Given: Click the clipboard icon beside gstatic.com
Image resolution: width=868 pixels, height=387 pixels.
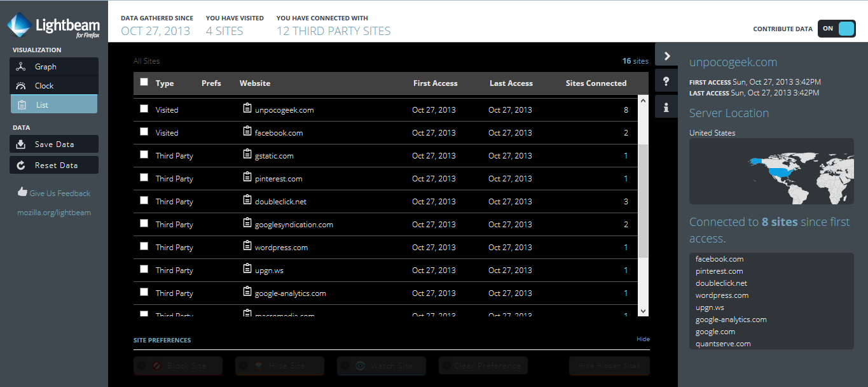Looking at the screenshot, I should tap(247, 155).
